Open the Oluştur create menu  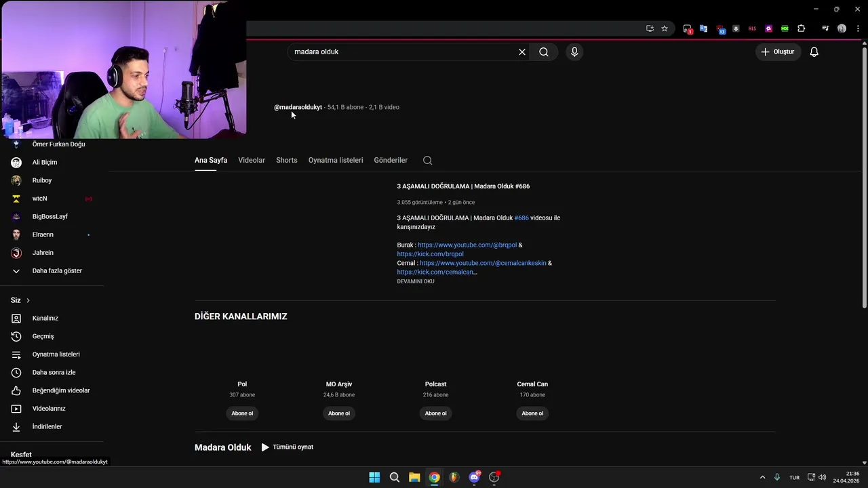pos(778,52)
